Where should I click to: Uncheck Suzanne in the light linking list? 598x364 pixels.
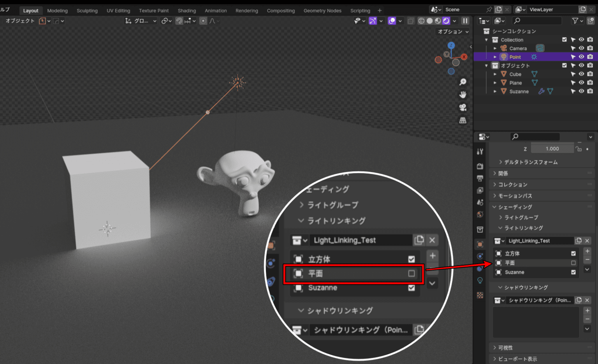[573, 272]
